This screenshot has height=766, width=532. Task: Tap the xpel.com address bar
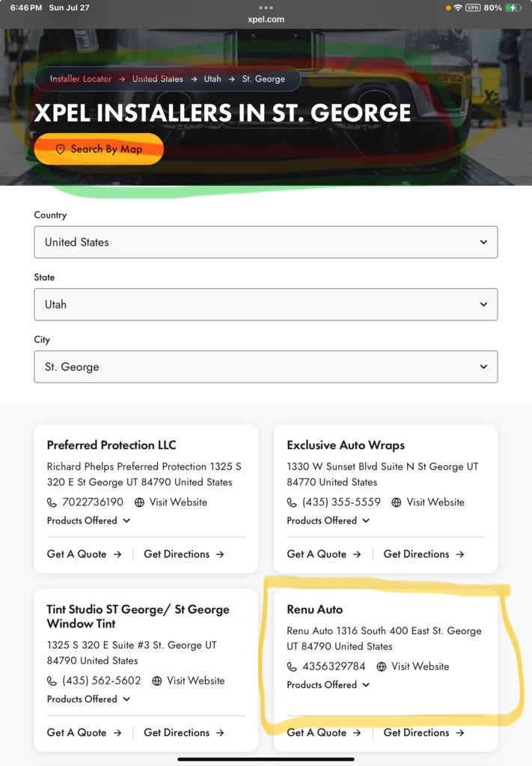pyautogui.click(x=266, y=19)
